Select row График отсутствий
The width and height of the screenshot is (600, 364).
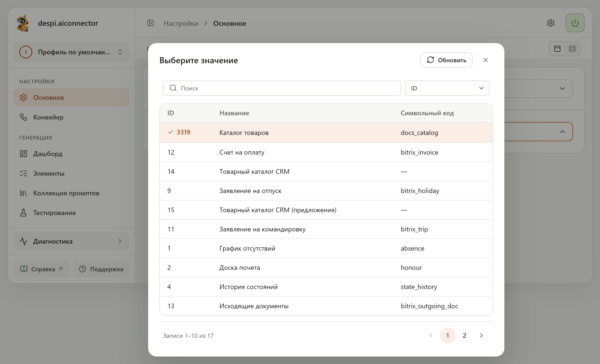(326, 249)
